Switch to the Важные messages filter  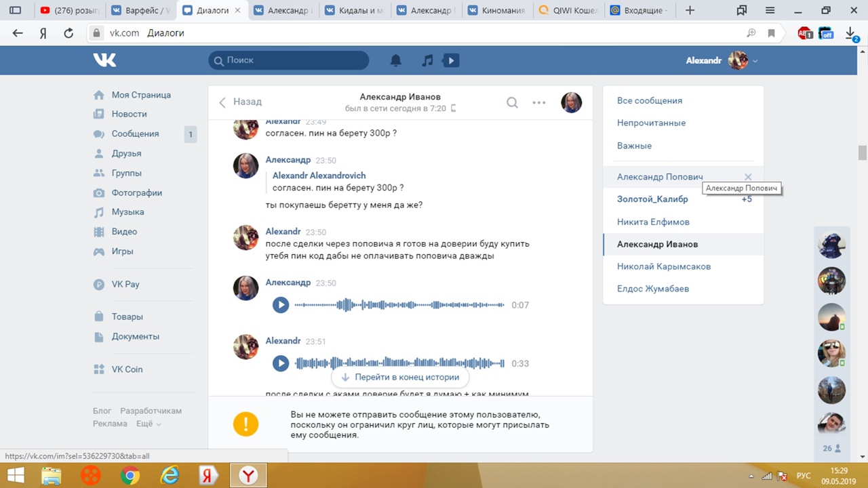[634, 146]
